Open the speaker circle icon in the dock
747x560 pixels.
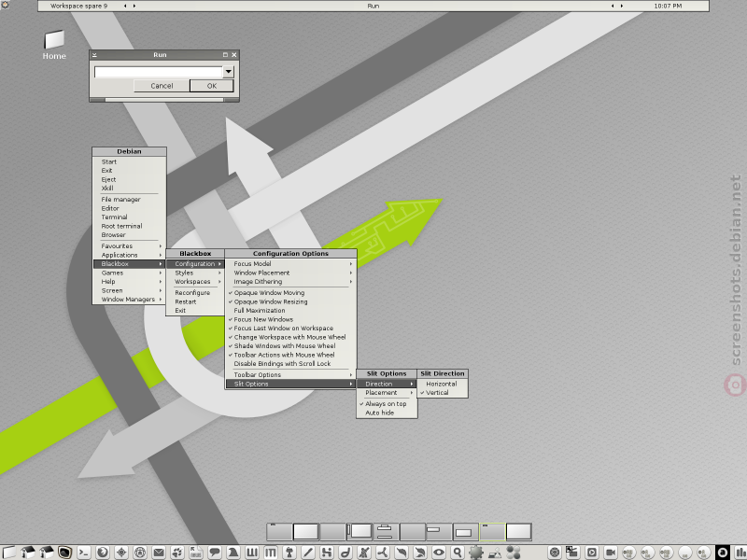tap(554, 553)
